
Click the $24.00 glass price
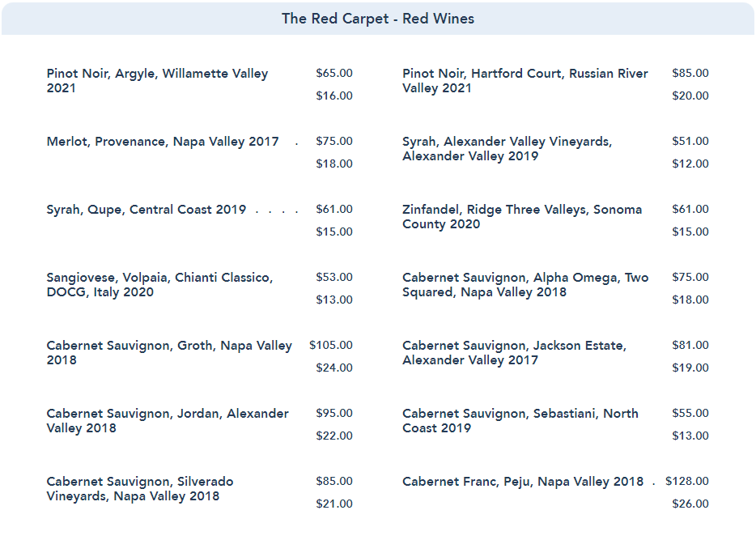334,368
